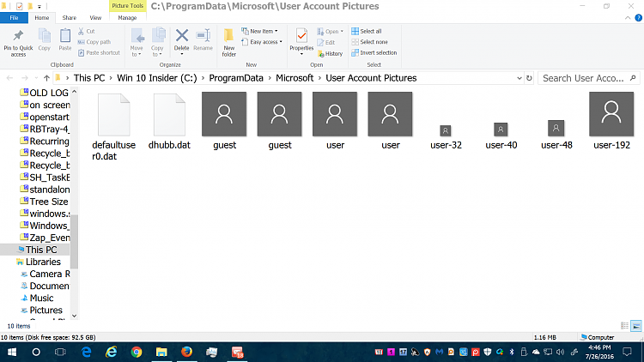Open Action Center notifications
Screen dimensions: 644x362
tap(627, 353)
